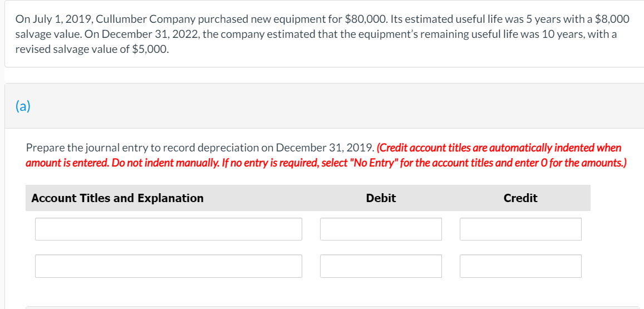
Task: Select the second row Credit amount box
Action: (x=520, y=266)
